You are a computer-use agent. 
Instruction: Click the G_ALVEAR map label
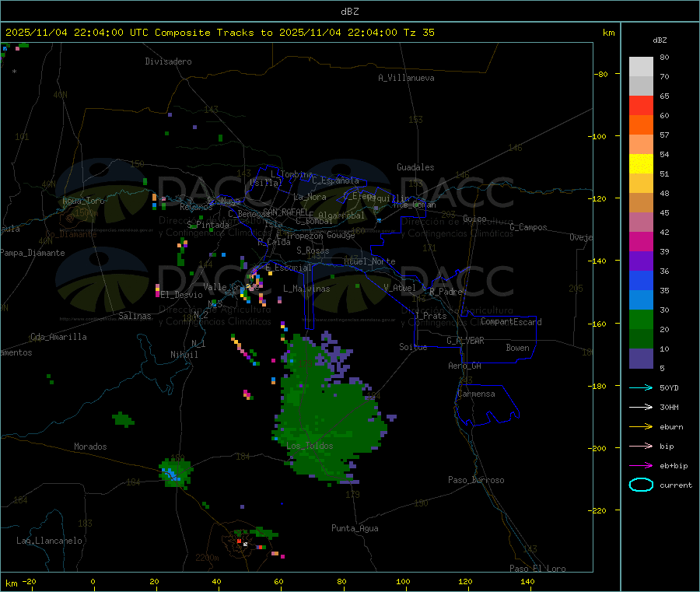tap(465, 341)
